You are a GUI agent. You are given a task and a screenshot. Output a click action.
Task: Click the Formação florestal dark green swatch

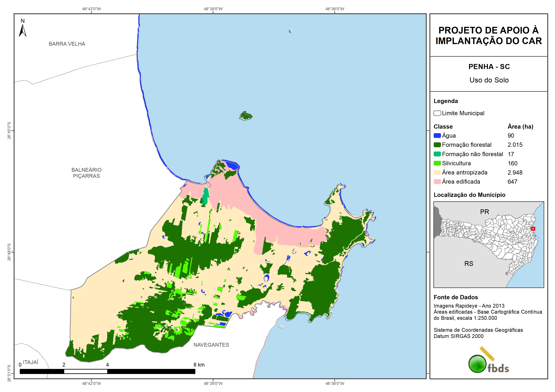[437, 145]
